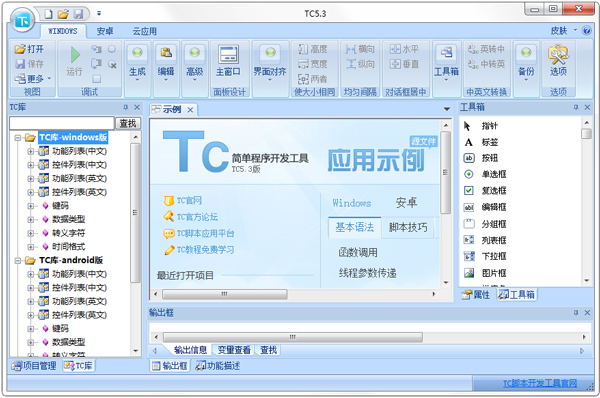Click the 主窗口 panel design icon
The height and width of the screenshot is (398, 600).
pos(228,54)
